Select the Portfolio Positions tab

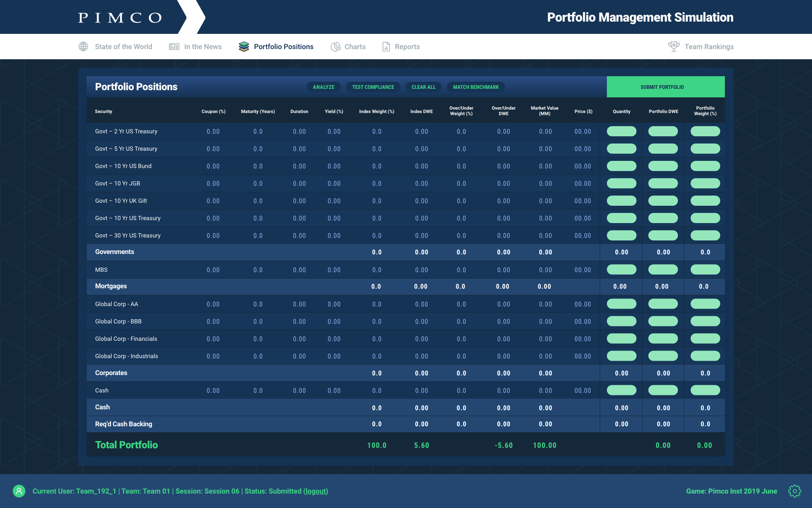pyautogui.click(x=276, y=47)
